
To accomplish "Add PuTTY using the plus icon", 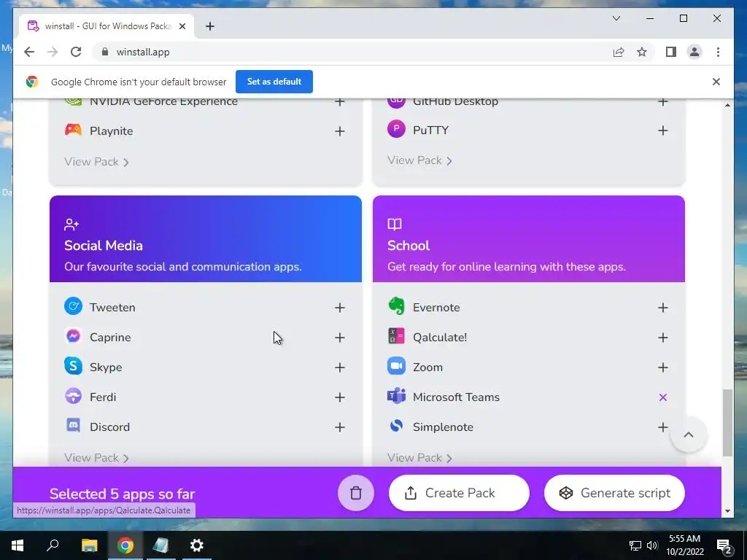I will 662,131.
